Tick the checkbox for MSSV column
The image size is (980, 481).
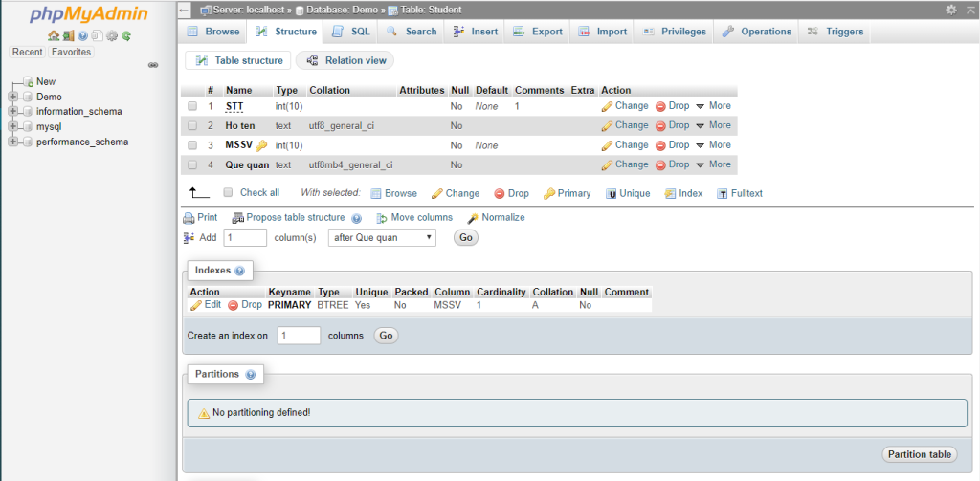point(192,145)
